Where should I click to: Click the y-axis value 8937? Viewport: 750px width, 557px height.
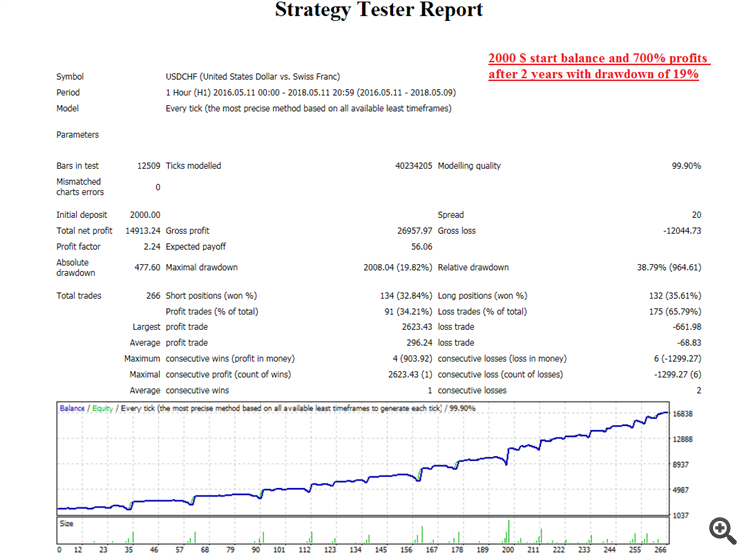click(681, 465)
